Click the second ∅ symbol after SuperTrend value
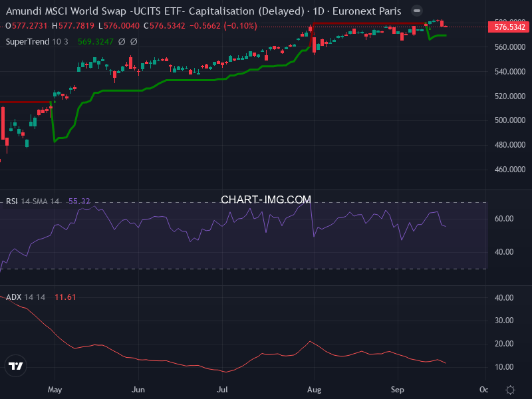The width and height of the screenshot is (532, 399). [x=134, y=41]
